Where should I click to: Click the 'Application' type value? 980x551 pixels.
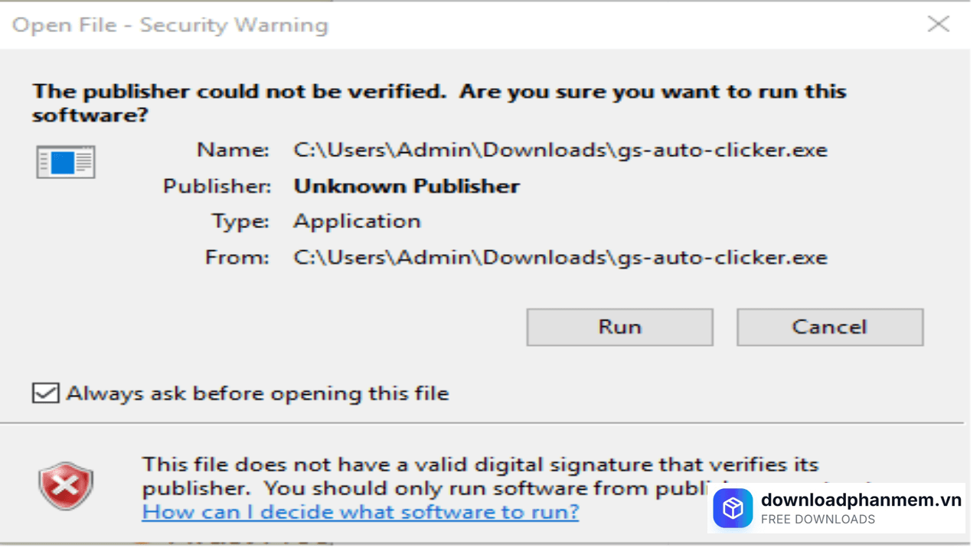click(357, 221)
